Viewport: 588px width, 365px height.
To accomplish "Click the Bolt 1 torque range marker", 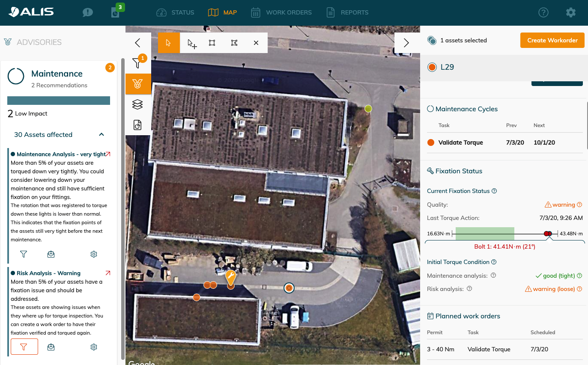I will 548,234.
